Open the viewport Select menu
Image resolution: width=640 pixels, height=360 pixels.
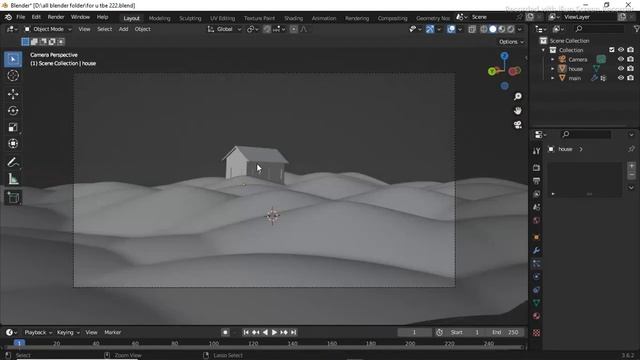coord(104,29)
